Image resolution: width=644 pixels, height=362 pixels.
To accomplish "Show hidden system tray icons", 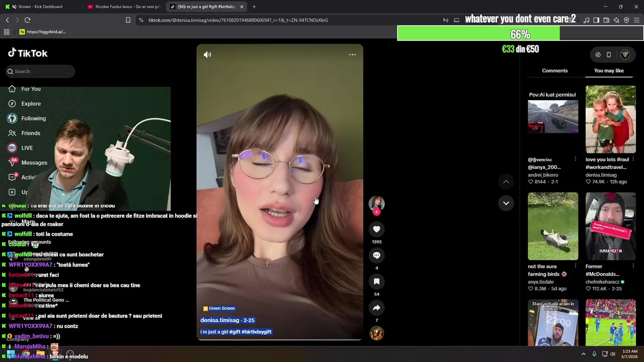I will coord(584,354).
